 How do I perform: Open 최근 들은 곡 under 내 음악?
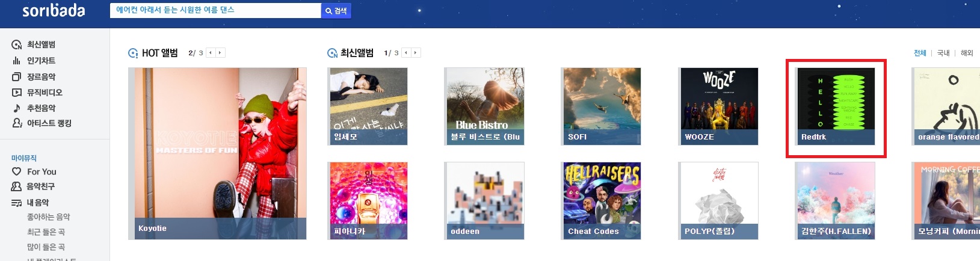tap(46, 232)
